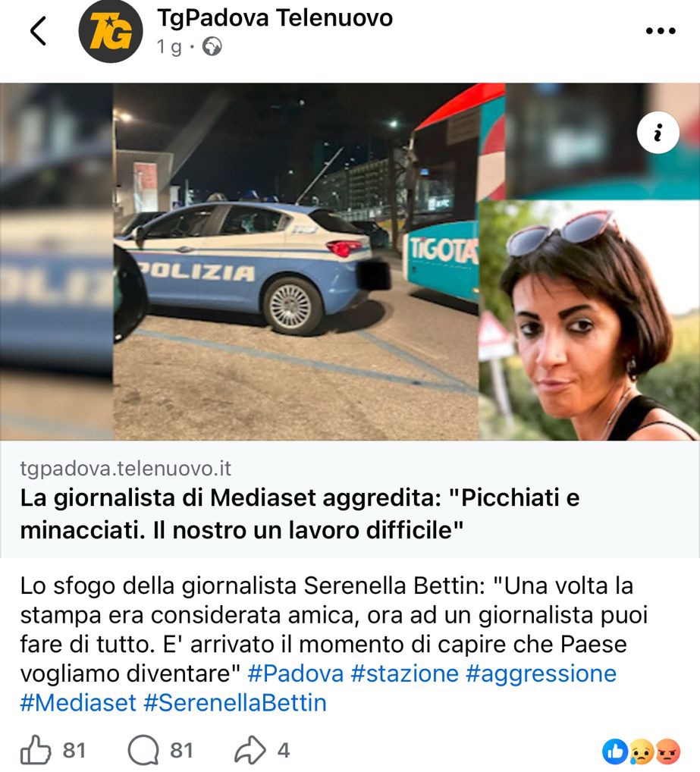
Task: Go back using the left chevron arrow
Action: click(39, 30)
